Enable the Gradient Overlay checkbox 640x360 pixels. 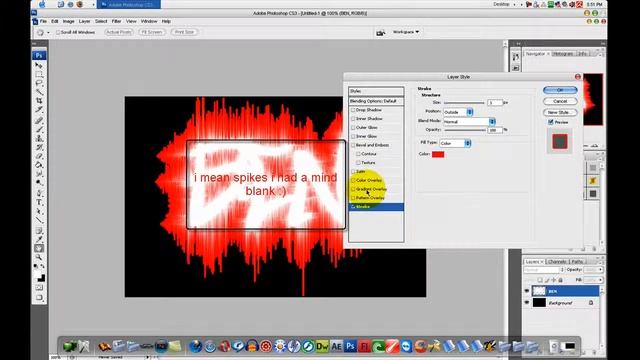(353, 189)
